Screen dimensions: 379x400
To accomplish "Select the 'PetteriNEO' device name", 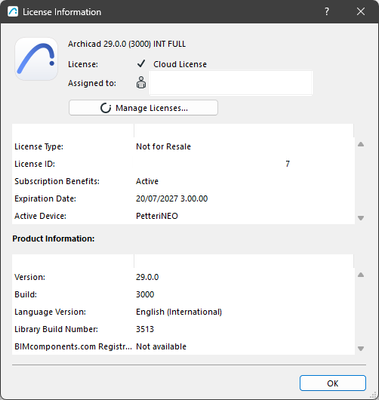I will click(x=157, y=216).
